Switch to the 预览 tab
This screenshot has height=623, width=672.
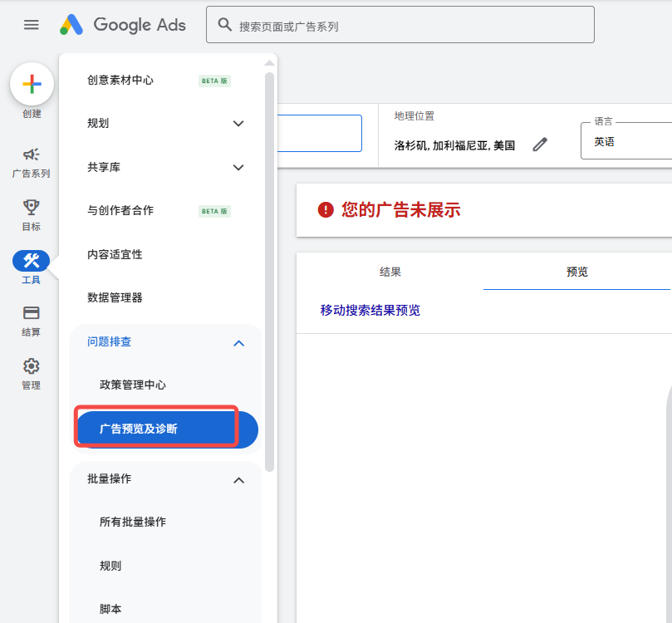pos(576,272)
